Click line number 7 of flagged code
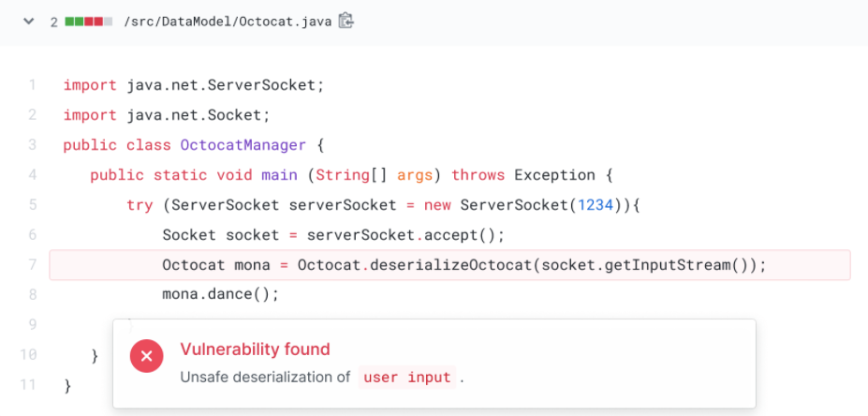The height and width of the screenshot is (416, 868). coord(32,265)
